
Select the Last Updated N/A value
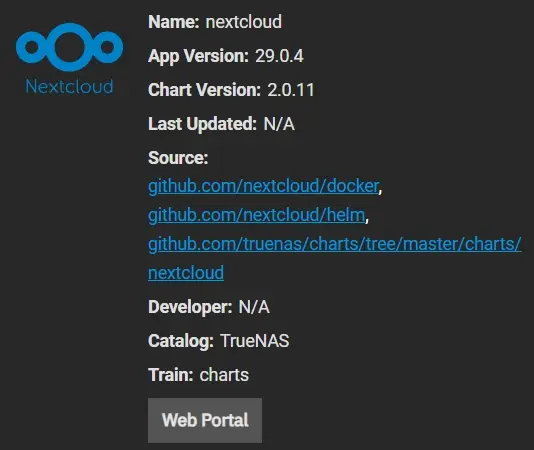(279, 124)
